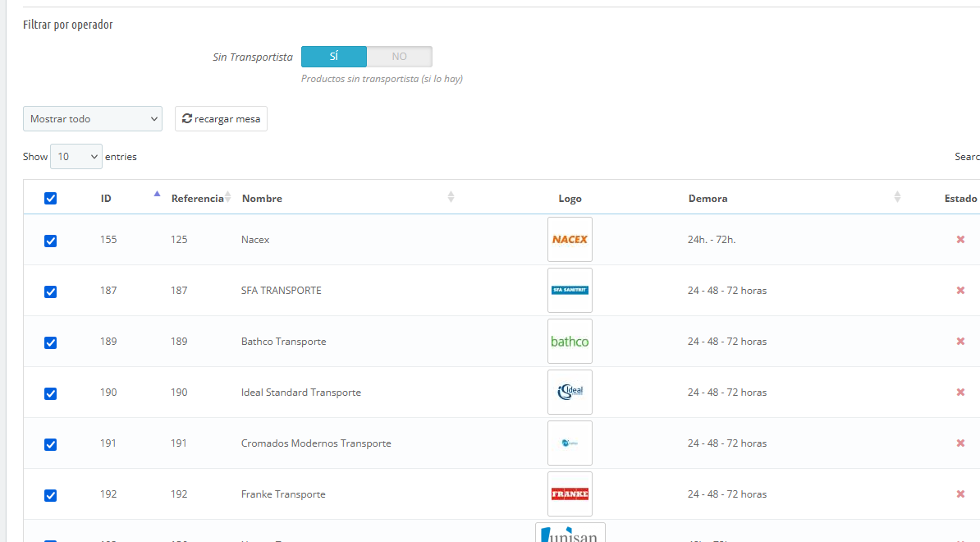Uncheck the Cromados Modernos Transporte checkbox
This screenshot has height=542, width=980.
tap(50, 444)
